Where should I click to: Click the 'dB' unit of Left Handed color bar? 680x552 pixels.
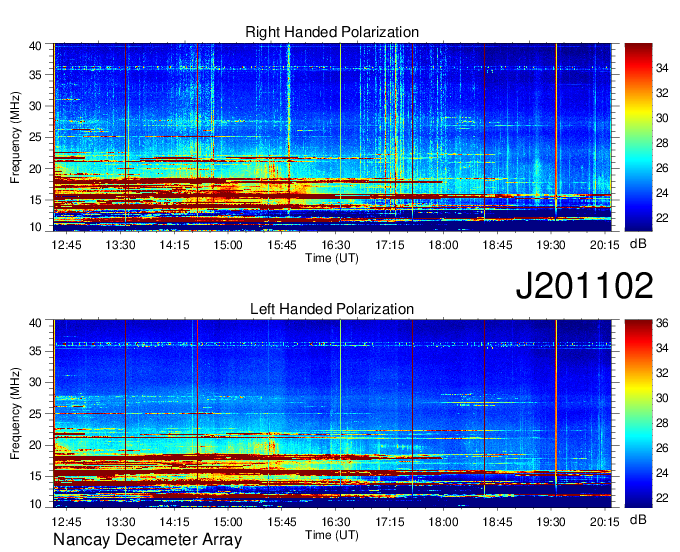[638, 519]
